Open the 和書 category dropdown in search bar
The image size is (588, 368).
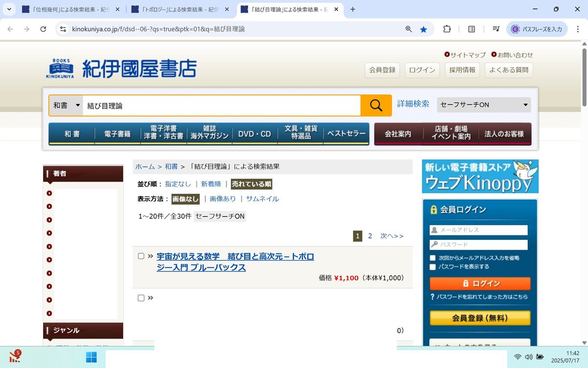66,105
